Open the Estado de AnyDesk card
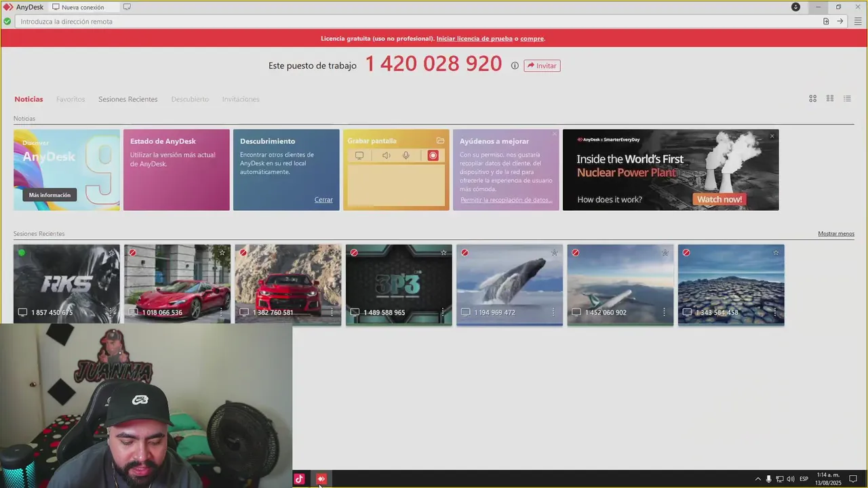The width and height of the screenshot is (868, 488). (x=176, y=169)
